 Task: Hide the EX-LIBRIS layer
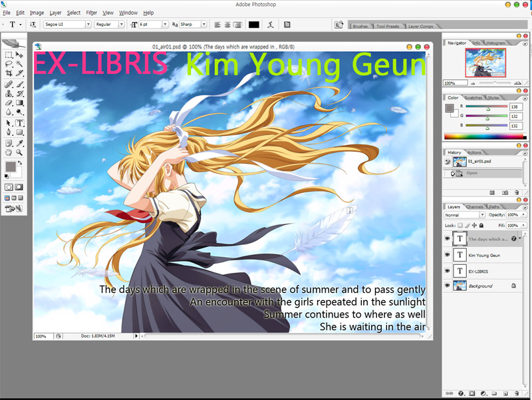pos(447,271)
